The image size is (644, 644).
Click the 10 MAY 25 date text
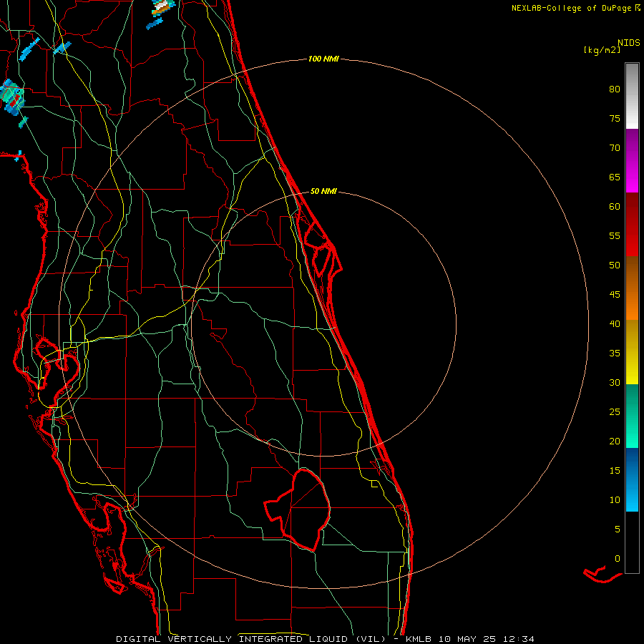[x=468, y=639]
